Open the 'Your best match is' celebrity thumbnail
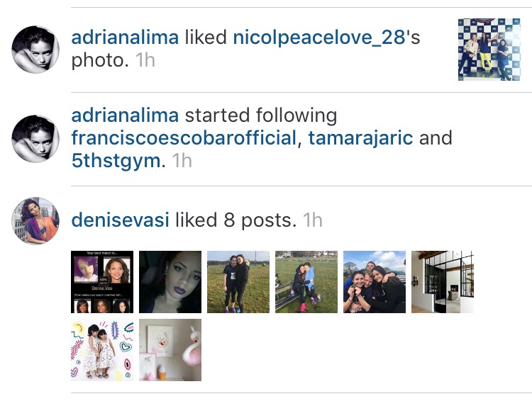Viewport: 532px width, 401px height. coord(102,282)
